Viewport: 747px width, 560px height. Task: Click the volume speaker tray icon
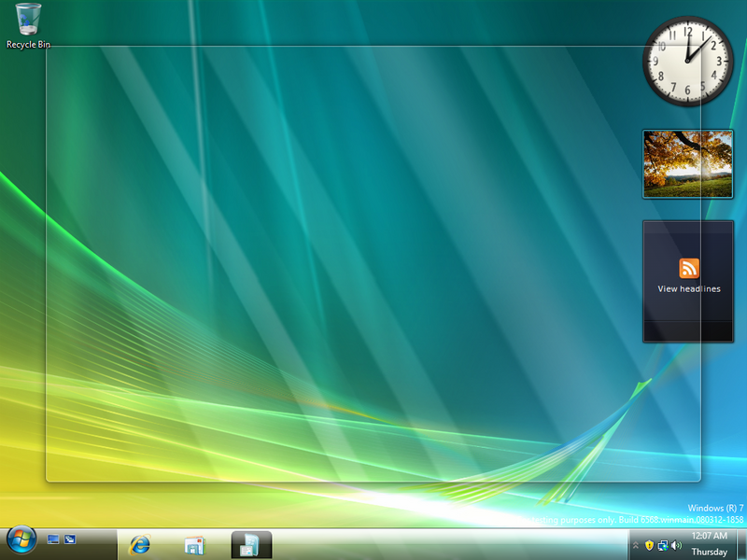point(676,546)
